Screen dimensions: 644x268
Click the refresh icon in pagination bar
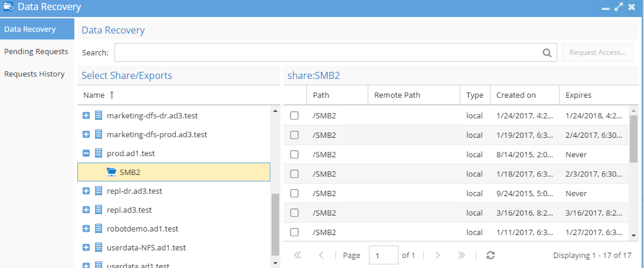point(490,255)
